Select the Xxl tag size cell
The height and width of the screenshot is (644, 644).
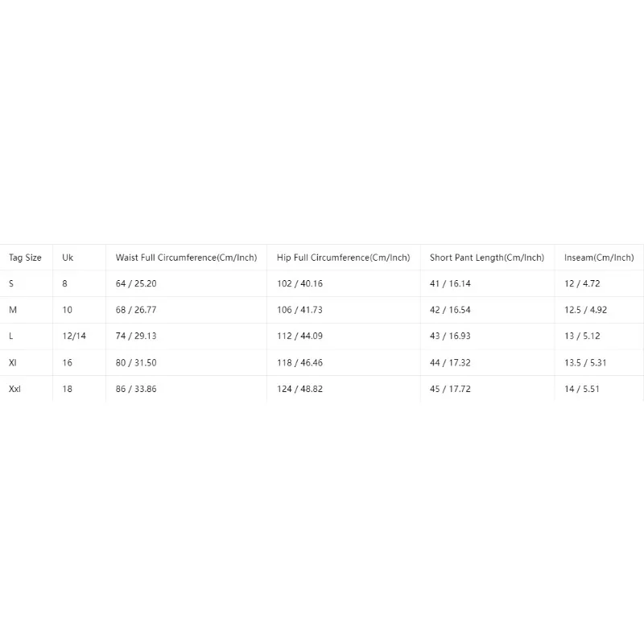pyautogui.click(x=14, y=389)
